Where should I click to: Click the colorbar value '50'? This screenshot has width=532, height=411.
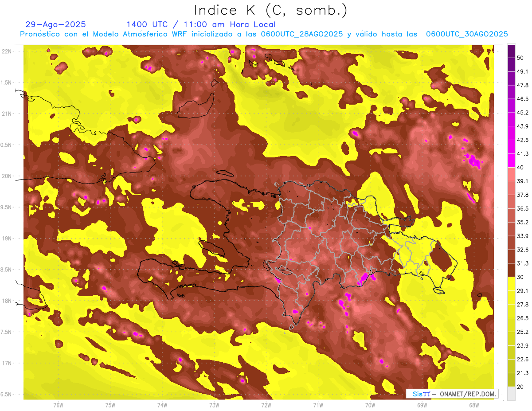coord(520,58)
